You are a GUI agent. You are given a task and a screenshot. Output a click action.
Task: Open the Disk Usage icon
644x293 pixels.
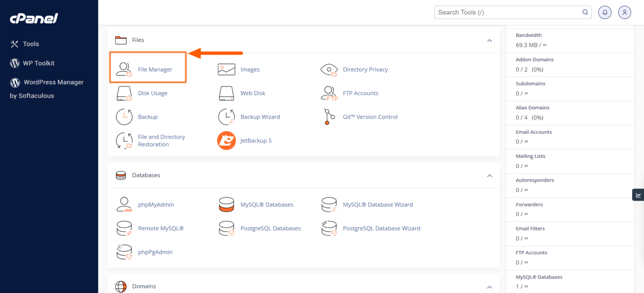click(124, 93)
